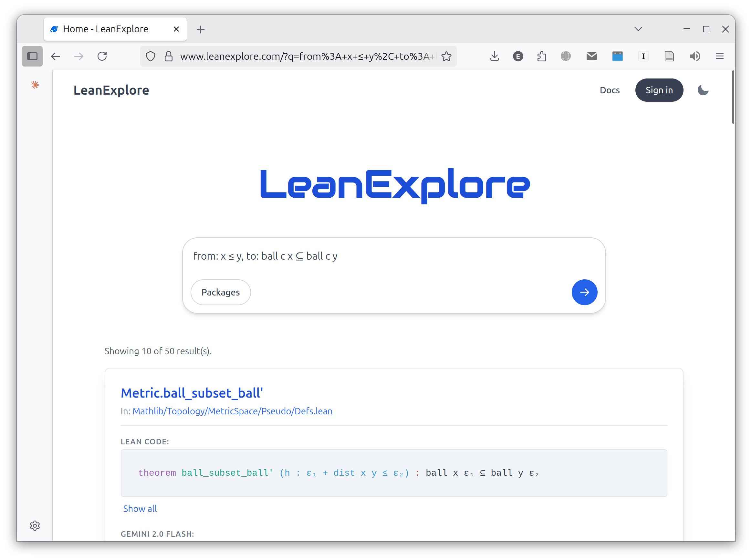The image size is (752, 560).
Task: Maximize the browser window
Action: coord(706,29)
